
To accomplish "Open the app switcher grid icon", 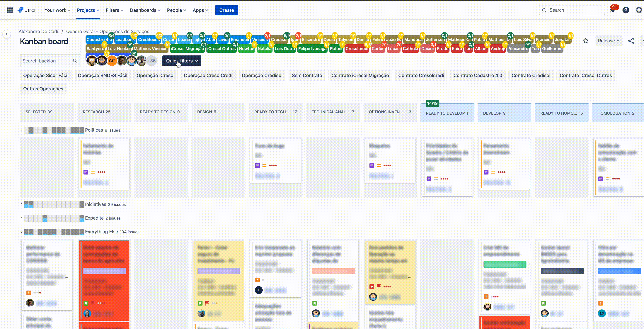I will click(x=10, y=10).
